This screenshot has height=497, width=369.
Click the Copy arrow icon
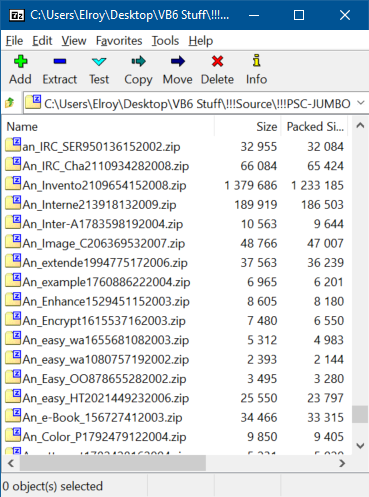click(138, 61)
